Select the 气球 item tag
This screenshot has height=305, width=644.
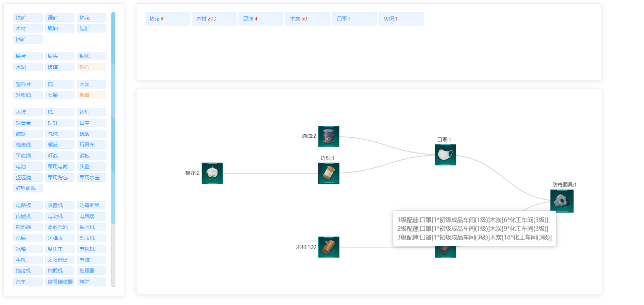click(x=60, y=134)
